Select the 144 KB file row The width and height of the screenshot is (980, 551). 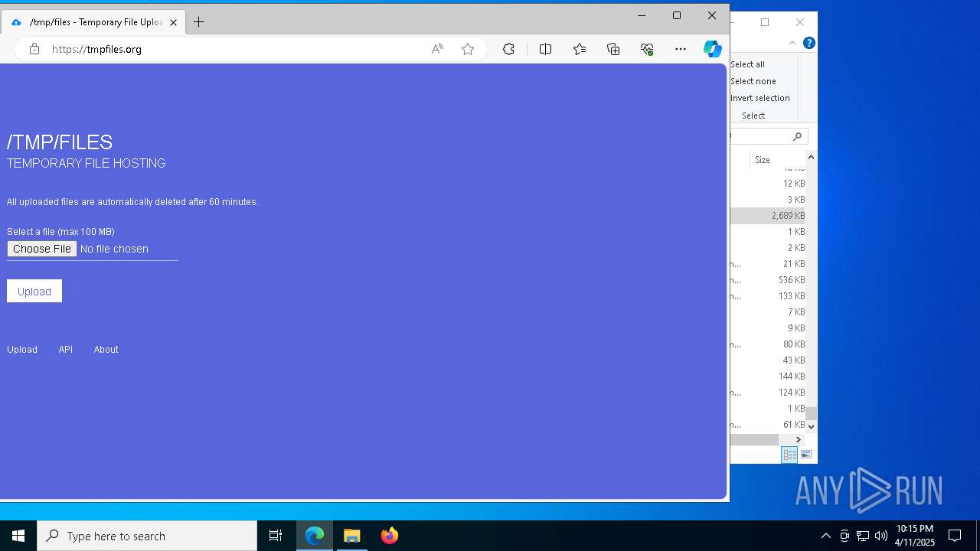click(768, 377)
